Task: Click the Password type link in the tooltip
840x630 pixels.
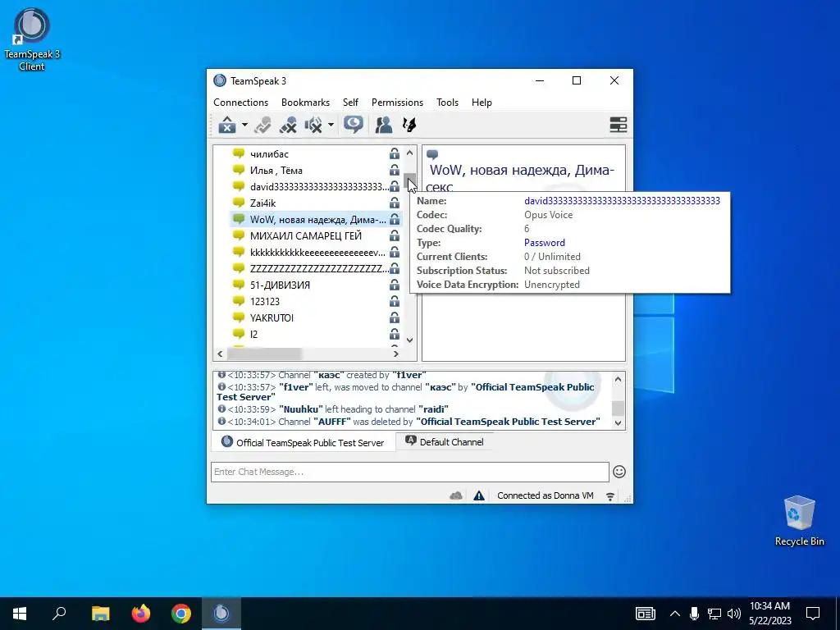Action: pos(545,243)
